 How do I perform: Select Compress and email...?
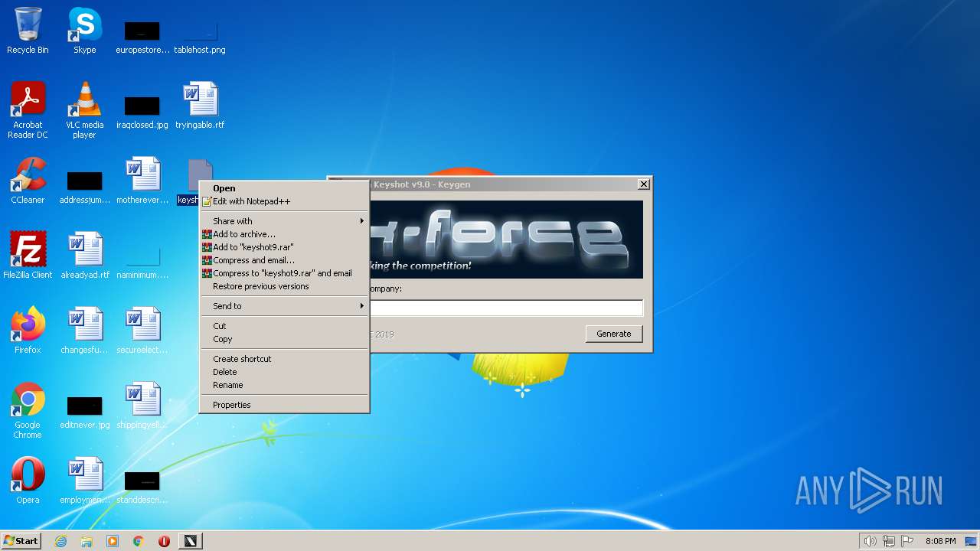click(285, 260)
